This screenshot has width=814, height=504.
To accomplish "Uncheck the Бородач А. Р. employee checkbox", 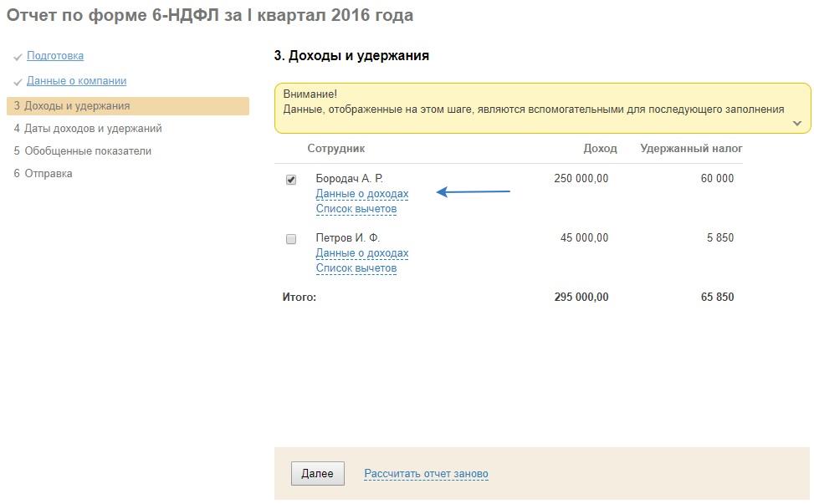I will (291, 180).
